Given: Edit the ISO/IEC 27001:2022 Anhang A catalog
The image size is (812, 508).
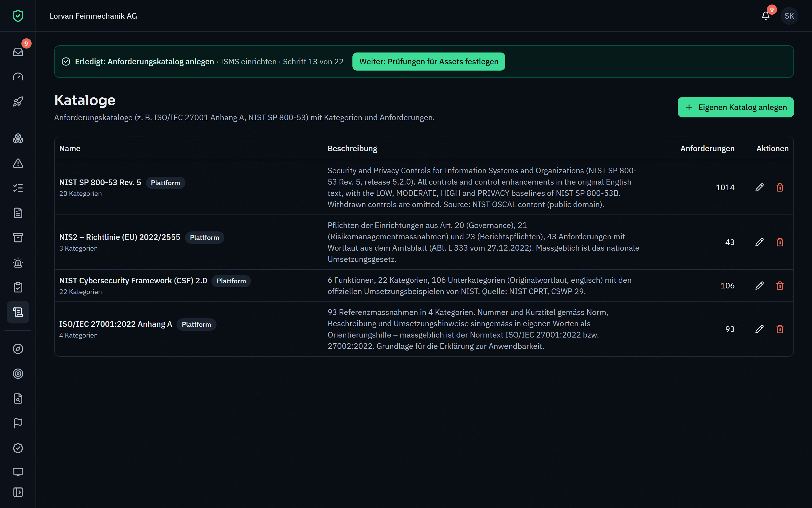Looking at the screenshot, I should (759, 329).
